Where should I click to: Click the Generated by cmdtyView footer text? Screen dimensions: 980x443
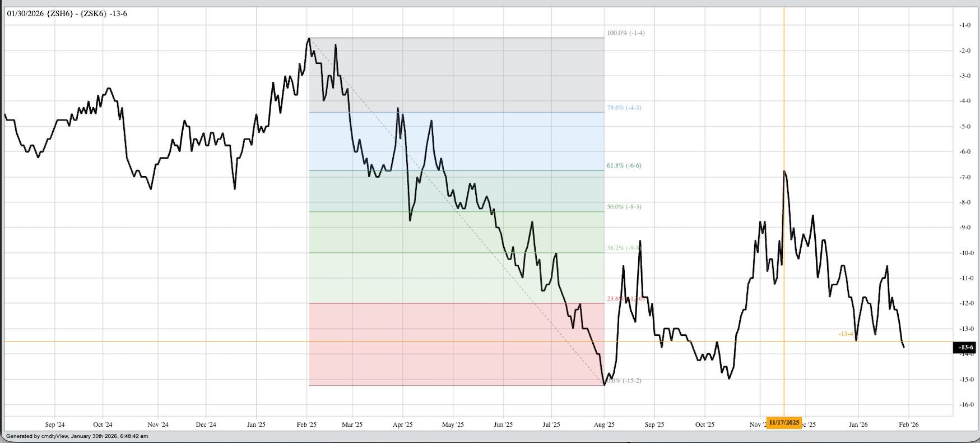pos(77,436)
